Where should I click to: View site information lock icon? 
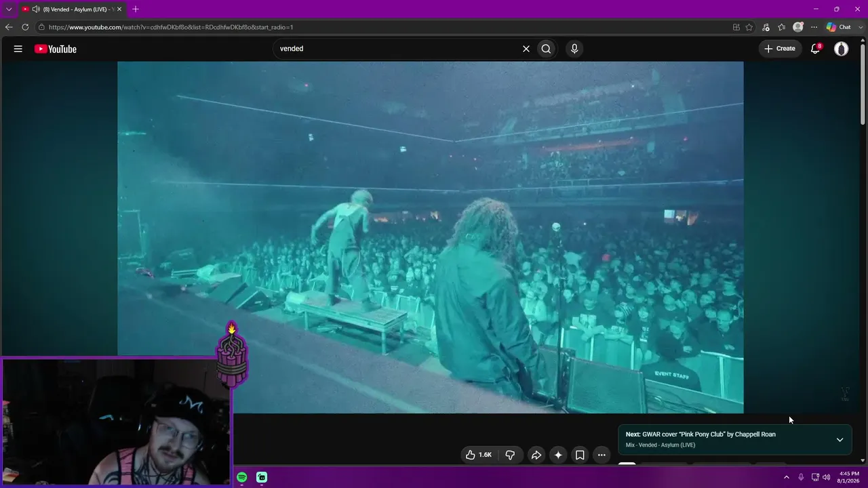click(41, 27)
